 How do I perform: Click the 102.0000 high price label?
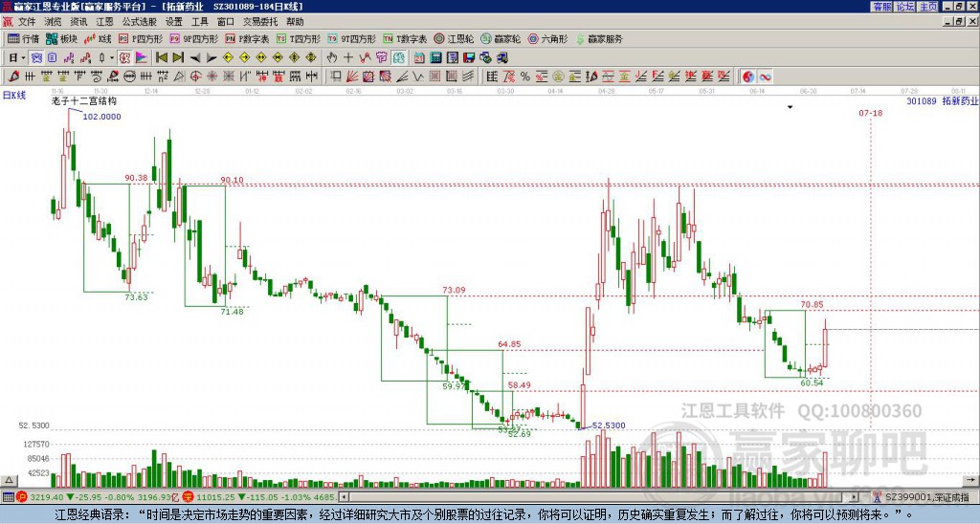pos(101,116)
